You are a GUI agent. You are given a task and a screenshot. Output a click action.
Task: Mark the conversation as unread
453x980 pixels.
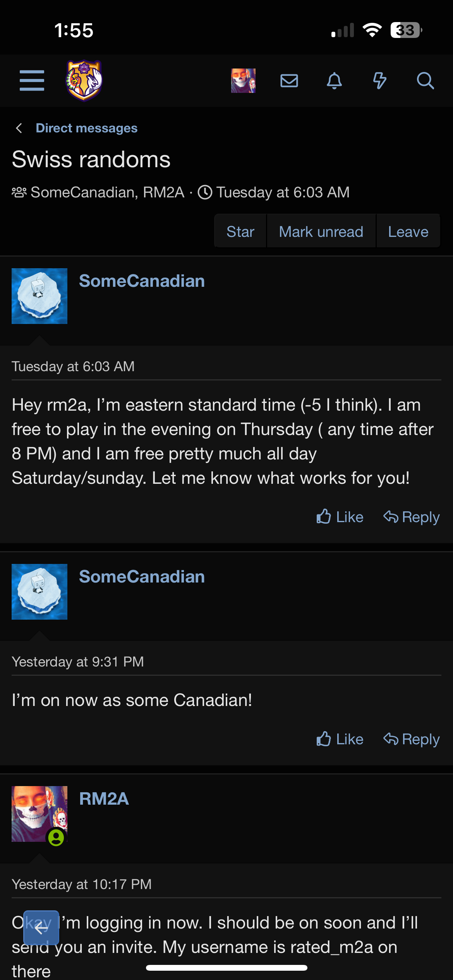[321, 231]
